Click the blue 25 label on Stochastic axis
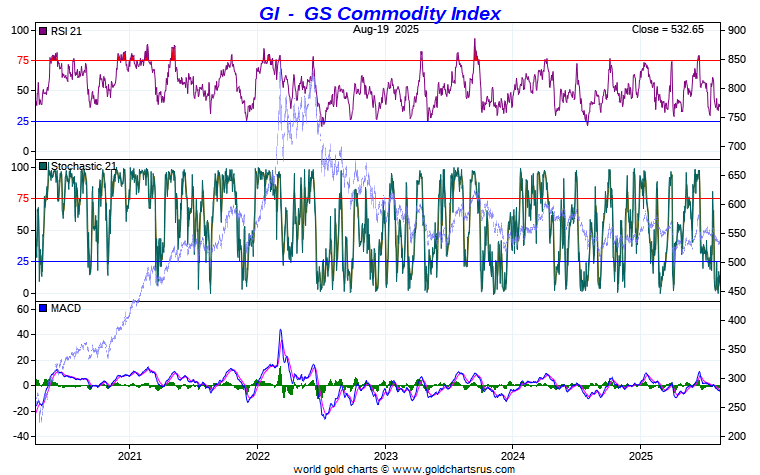This screenshot has width=760, height=475. tap(23, 262)
